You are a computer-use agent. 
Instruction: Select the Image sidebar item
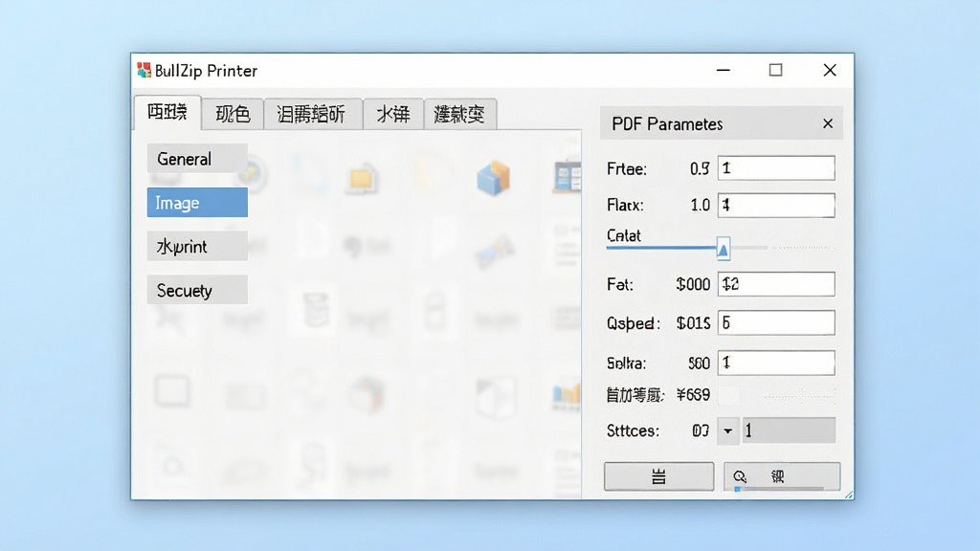click(197, 203)
